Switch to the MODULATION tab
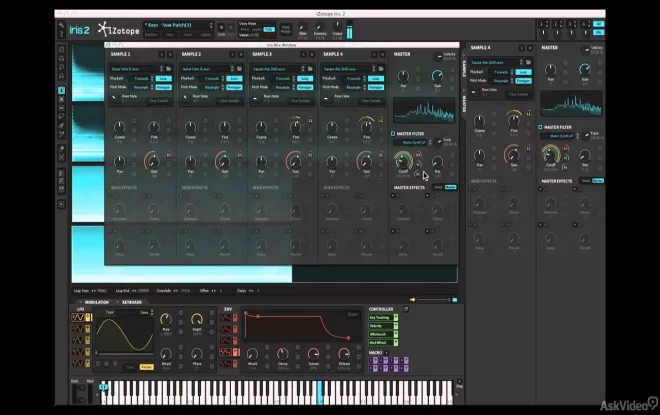 point(96,302)
